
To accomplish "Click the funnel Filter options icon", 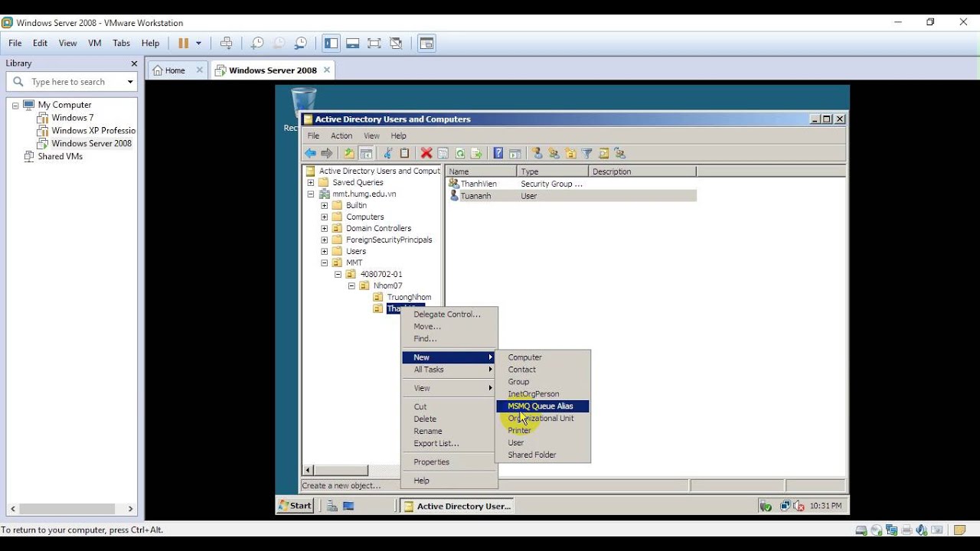I will click(x=587, y=153).
